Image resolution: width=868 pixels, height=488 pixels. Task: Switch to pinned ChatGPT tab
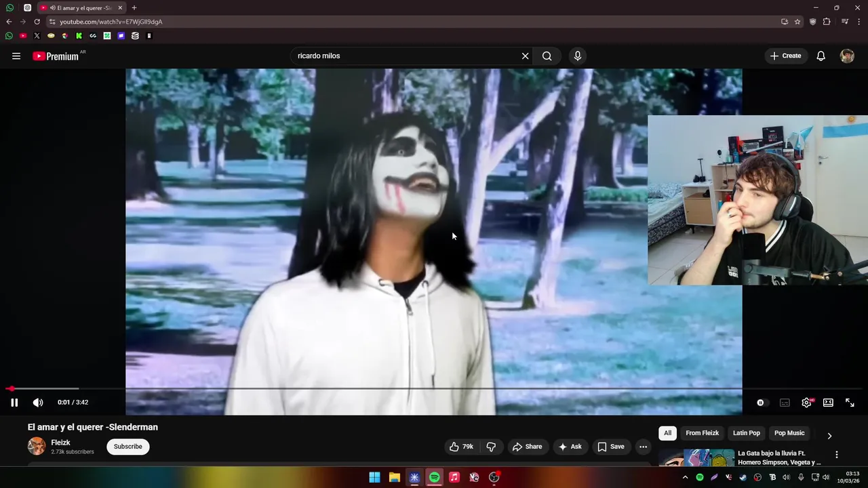27,8
